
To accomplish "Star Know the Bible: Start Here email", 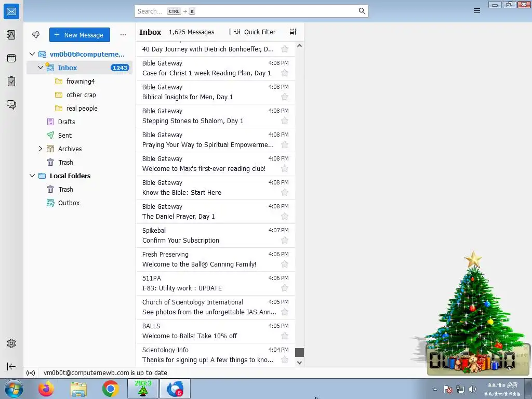I will tap(285, 193).
